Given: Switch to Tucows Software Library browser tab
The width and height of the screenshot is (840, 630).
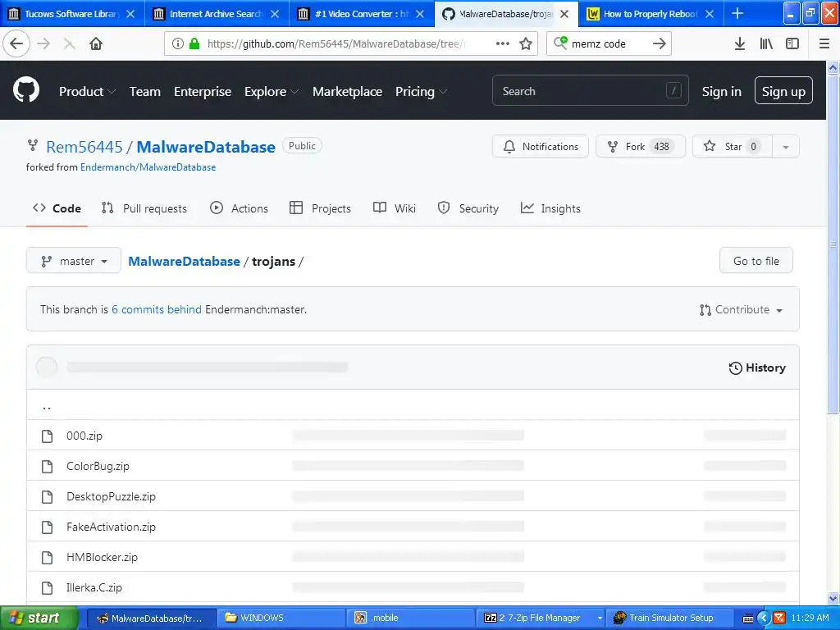Looking at the screenshot, I should pyautogui.click(x=72, y=13).
